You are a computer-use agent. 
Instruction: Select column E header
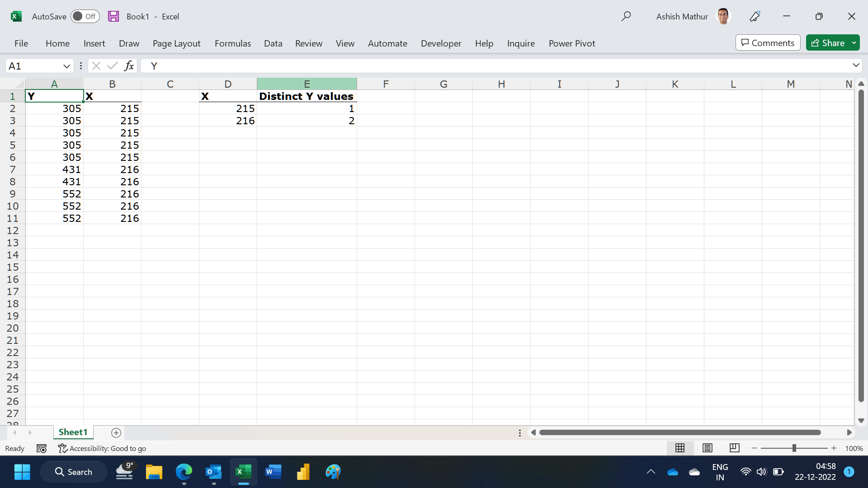coord(307,84)
